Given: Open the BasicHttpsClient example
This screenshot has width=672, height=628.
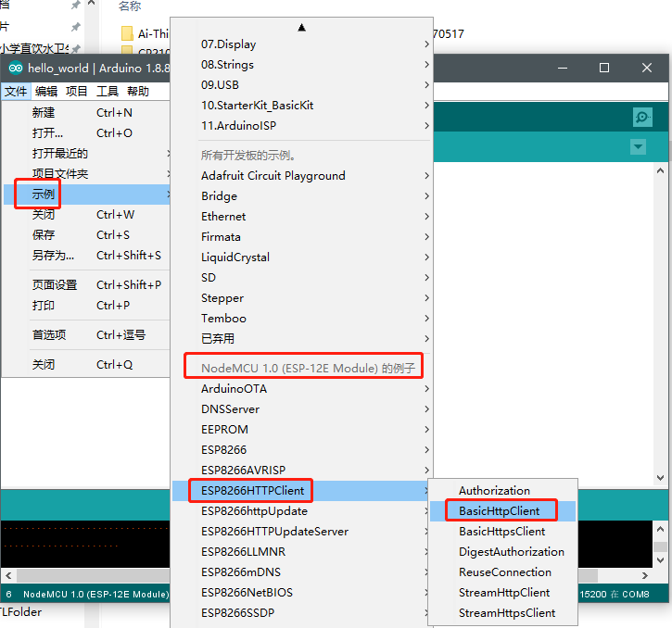Looking at the screenshot, I should coord(502,531).
